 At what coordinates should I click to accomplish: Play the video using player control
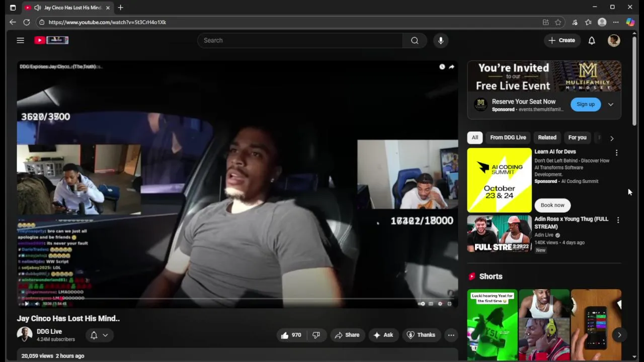click(x=27, y=304)
